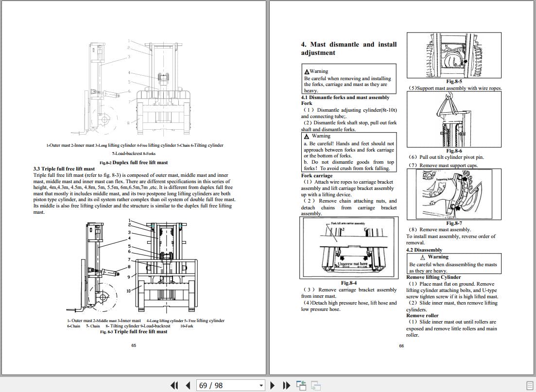The width and height of the screenshot is (536, 392).
Task: Click the 'Fig.8-4' caption
Action: pos(349,283)
